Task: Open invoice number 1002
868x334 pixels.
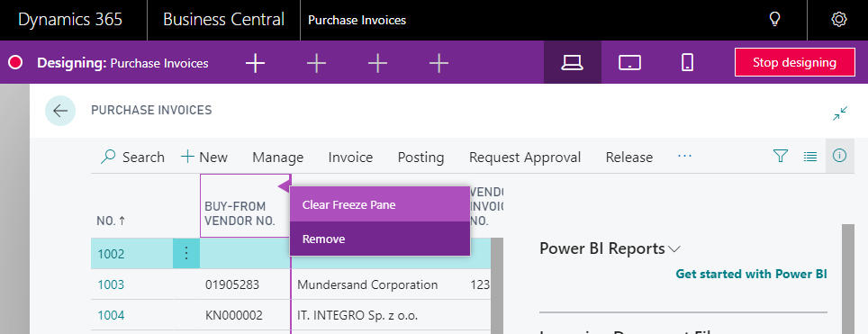Action: (111, 254)
